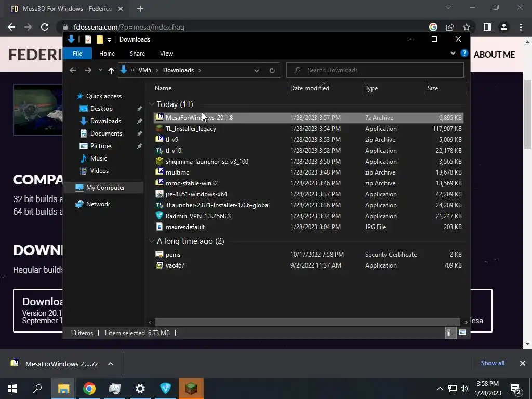Open address bar history dropdown
Viewport: 532px width, 399px height.
[257, 70]
